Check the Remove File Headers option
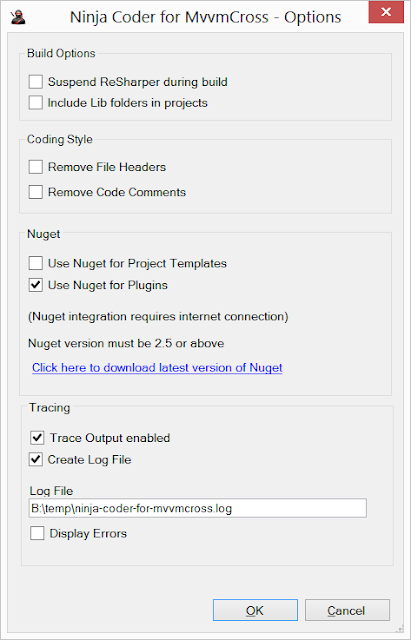 pos(36,167)
